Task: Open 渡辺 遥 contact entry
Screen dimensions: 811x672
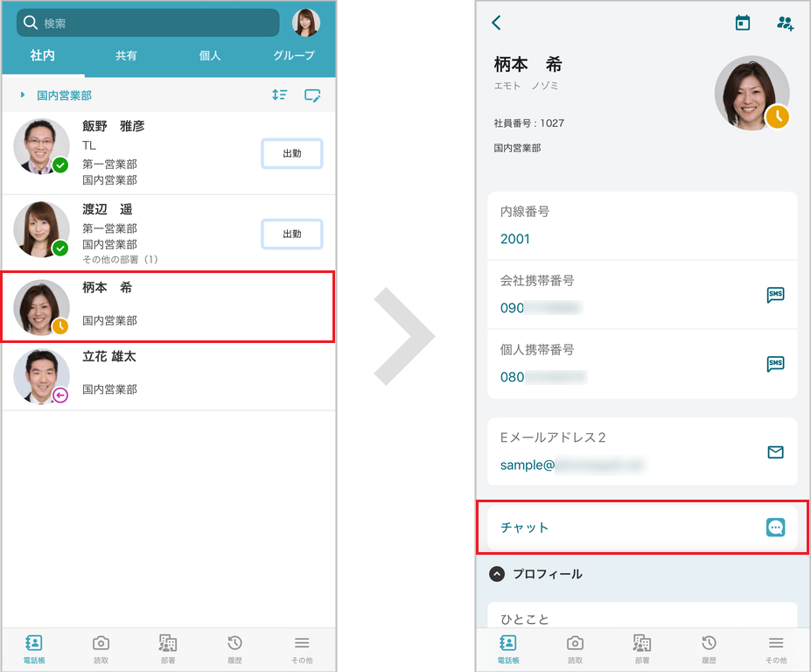Action: tap(169, 233)
